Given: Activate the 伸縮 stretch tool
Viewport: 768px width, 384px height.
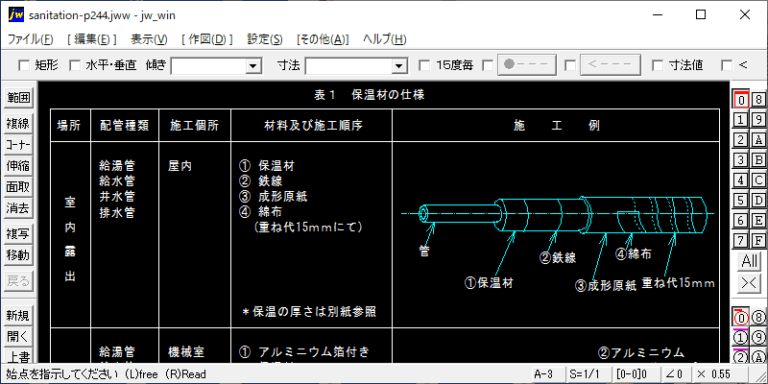Looking at the screenshot, I should point(18,166).
